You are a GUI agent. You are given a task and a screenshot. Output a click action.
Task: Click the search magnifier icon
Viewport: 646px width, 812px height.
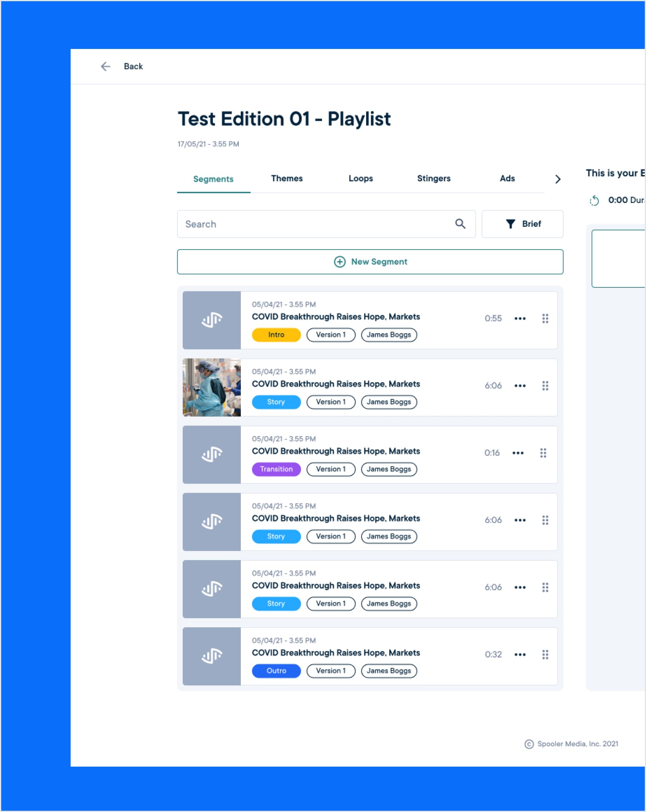(460, 224)
